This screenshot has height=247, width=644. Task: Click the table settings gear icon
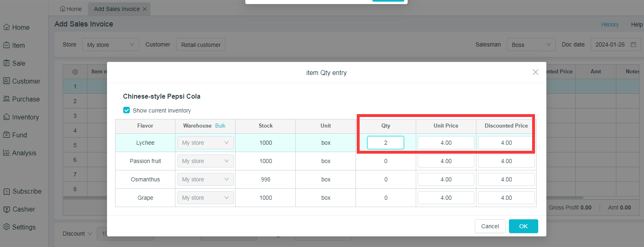click(x=75, y=72)
